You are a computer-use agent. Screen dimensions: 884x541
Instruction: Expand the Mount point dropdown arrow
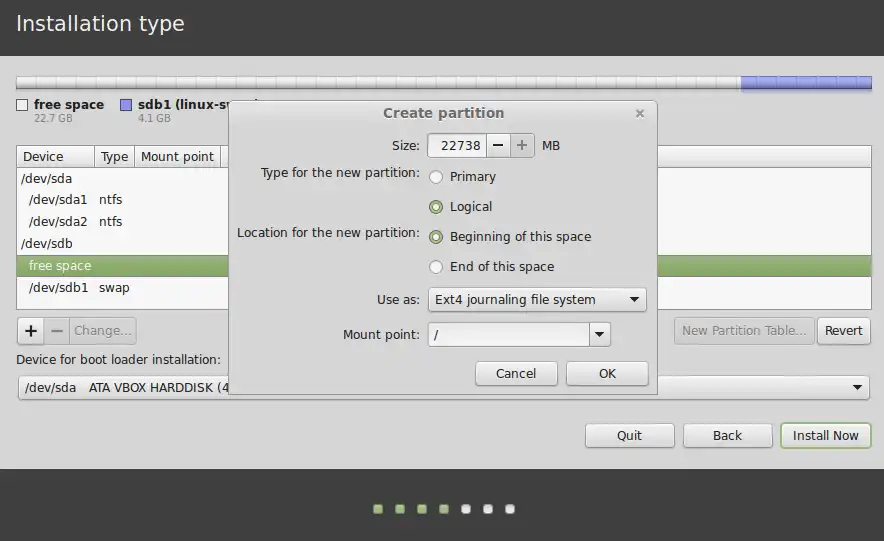600,335
